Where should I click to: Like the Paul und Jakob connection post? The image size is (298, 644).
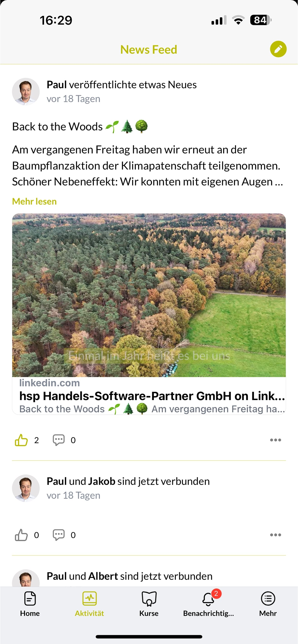21,535
